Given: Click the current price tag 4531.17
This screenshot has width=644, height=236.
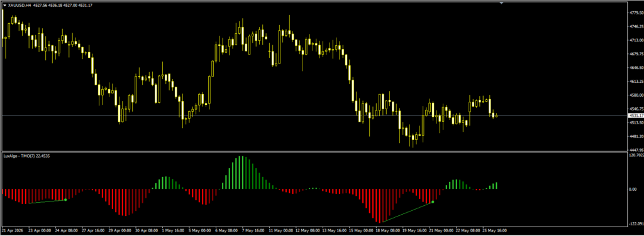Looking at the screenshot, I should (636, 116).
